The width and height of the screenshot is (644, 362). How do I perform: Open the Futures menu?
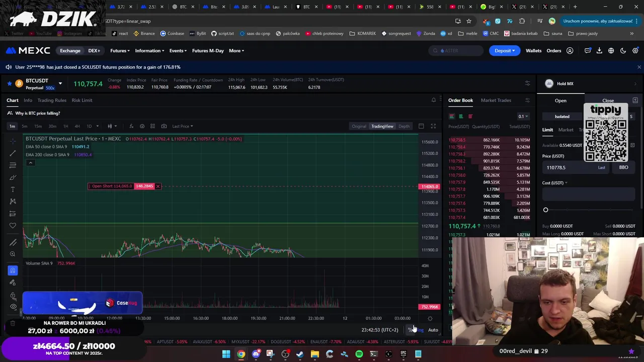coord(120,50)
